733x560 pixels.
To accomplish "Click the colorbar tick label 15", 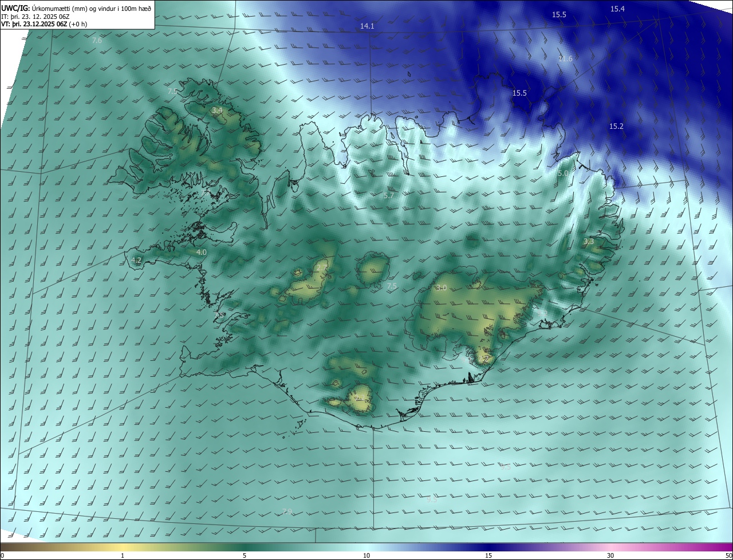I will pos(488,555).
